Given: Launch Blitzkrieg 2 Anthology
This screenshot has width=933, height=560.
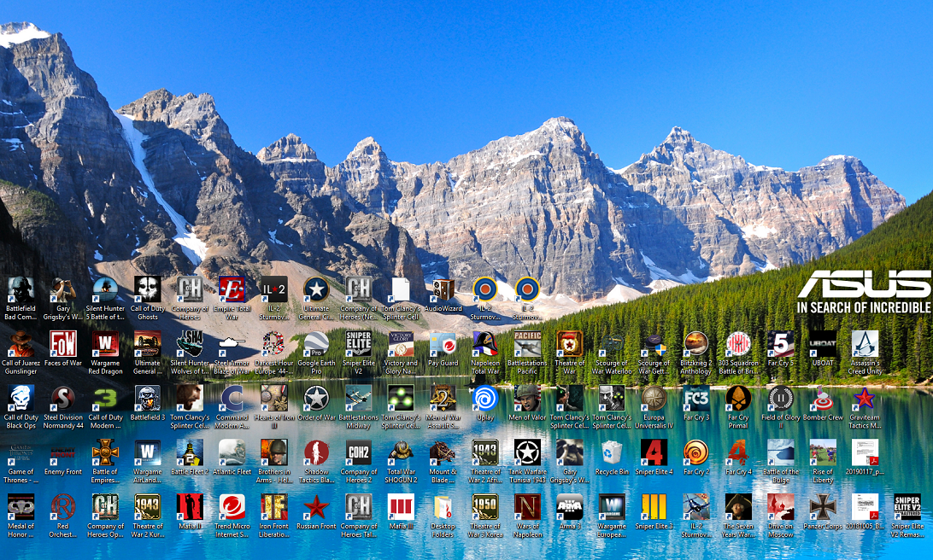Looking at the screenshot, I should pos(695,344).
